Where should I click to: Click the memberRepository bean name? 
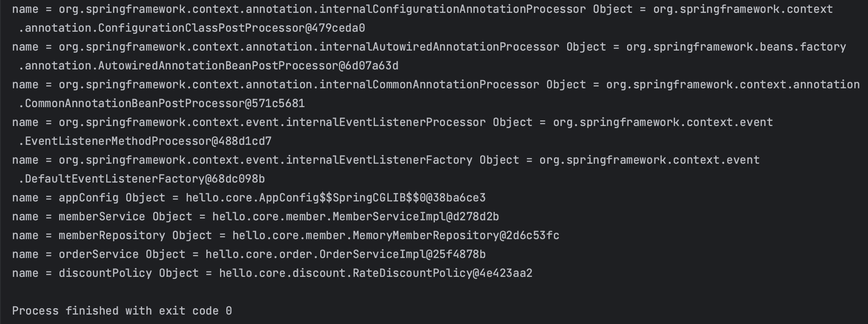pyautogui.click(x=112, y=235)
